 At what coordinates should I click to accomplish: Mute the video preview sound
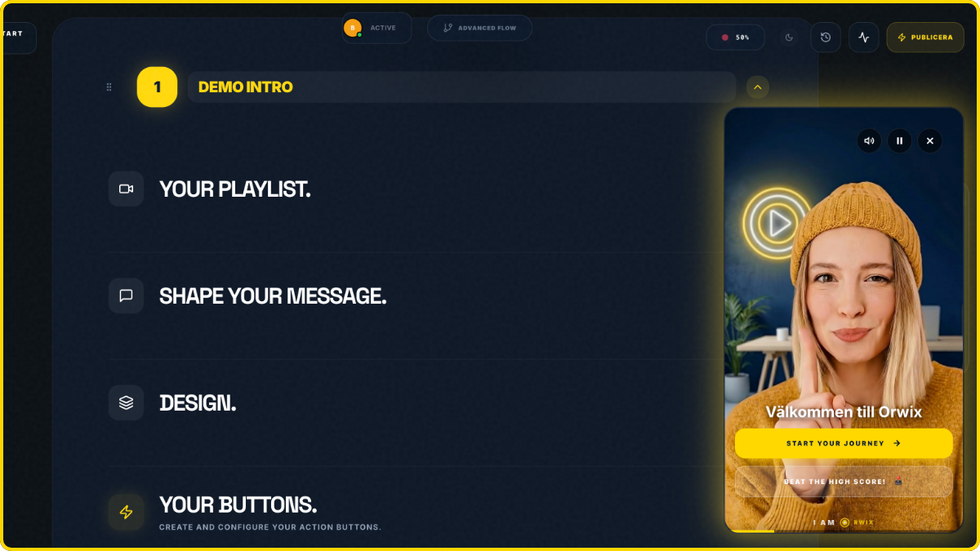click(x=869, y=140)
